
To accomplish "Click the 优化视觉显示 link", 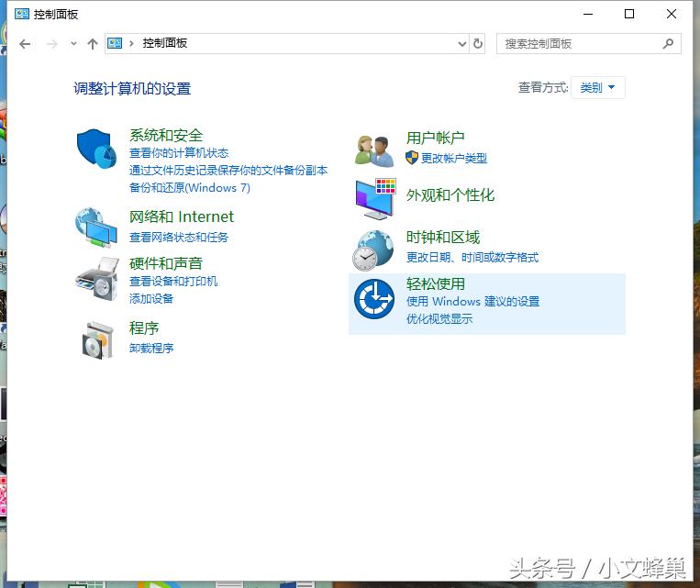I will pyautogui.click(x=439, y=319).
